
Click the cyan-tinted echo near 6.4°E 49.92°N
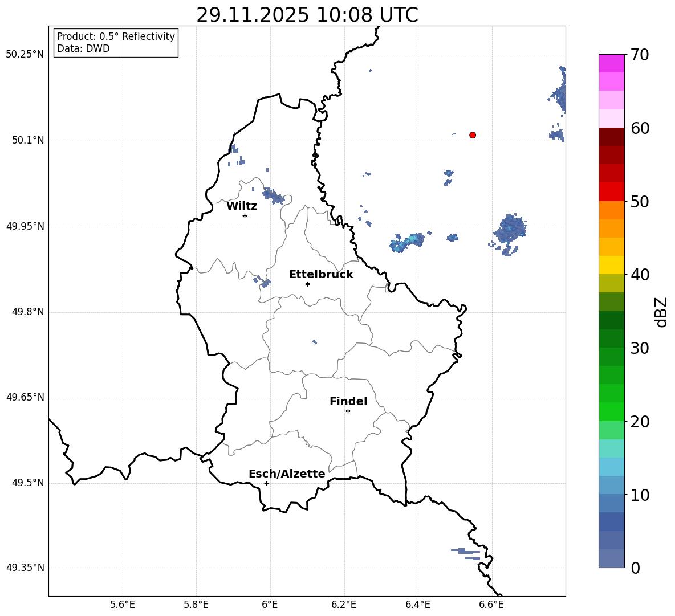point(406,243)
